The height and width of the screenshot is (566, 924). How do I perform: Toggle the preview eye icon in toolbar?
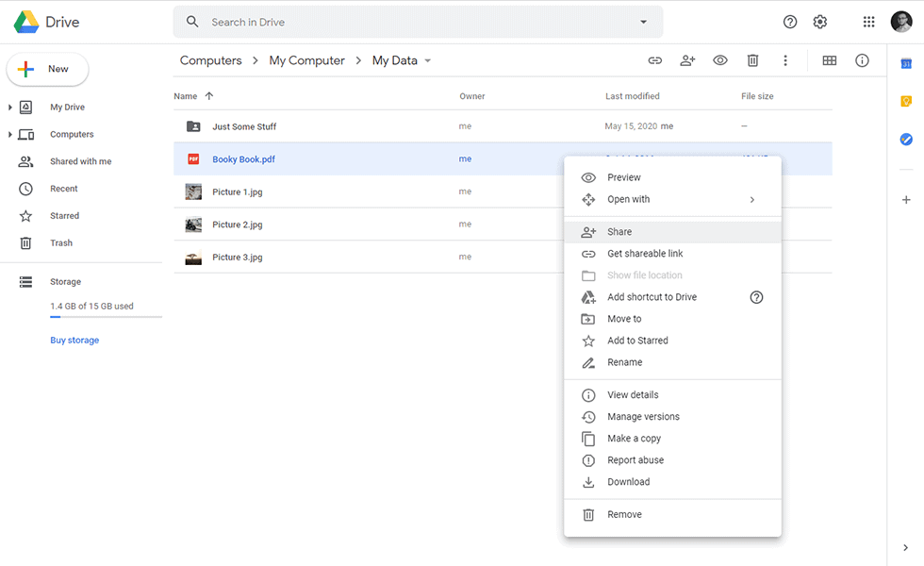pos(719,60)
